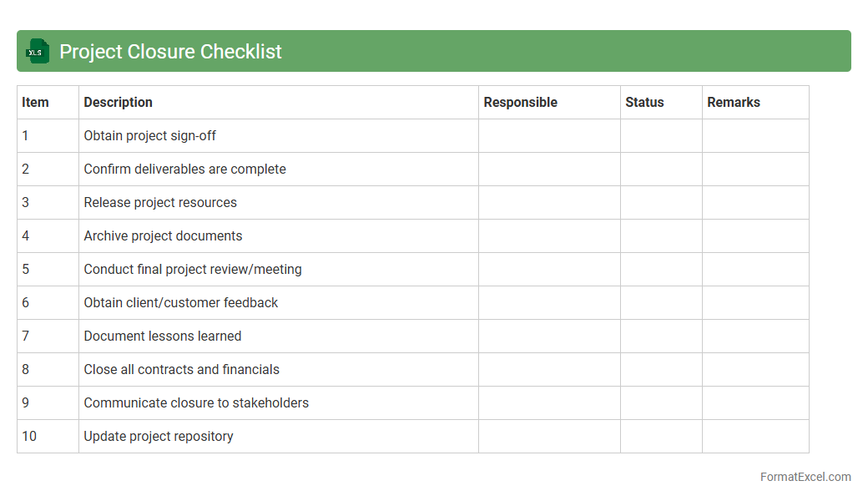The height and width of the screenshot is (501, 868).
Task: Click the Obtain project sign-off cell
Action: 150,136
